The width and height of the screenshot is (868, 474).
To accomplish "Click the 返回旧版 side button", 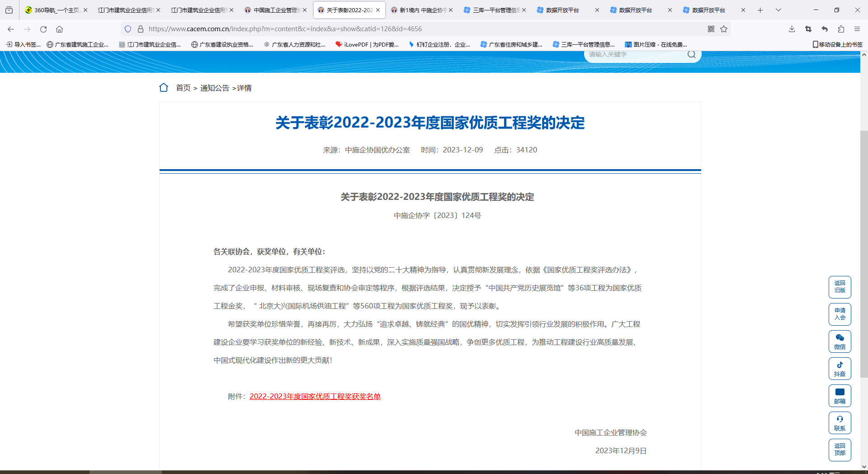I will [840, 287].
